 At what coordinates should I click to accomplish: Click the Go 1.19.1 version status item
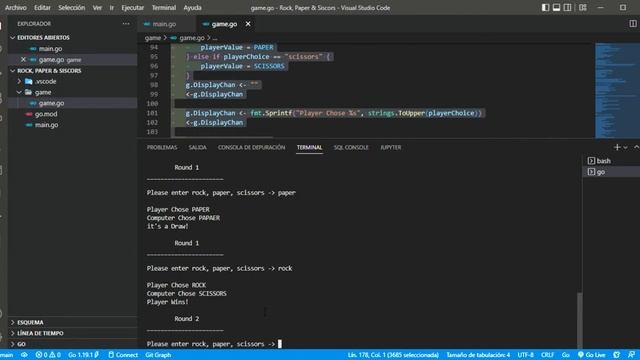83,355
